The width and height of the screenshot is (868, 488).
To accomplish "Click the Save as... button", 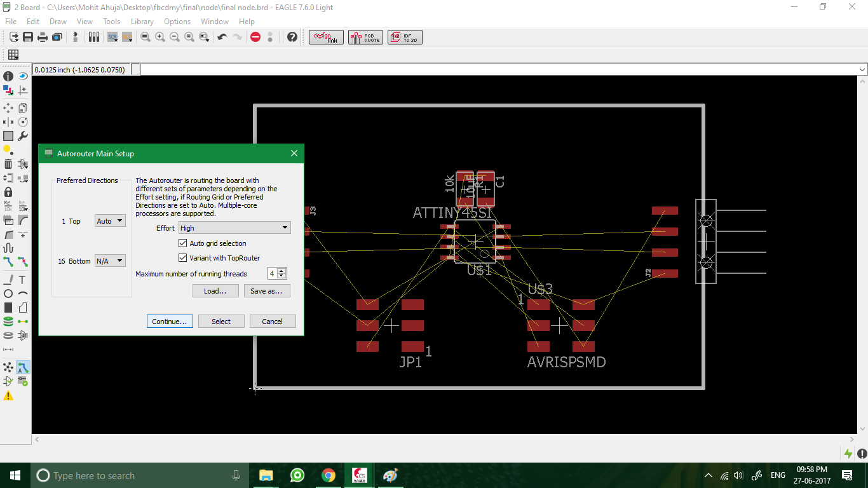I will [x=267, y=291].
